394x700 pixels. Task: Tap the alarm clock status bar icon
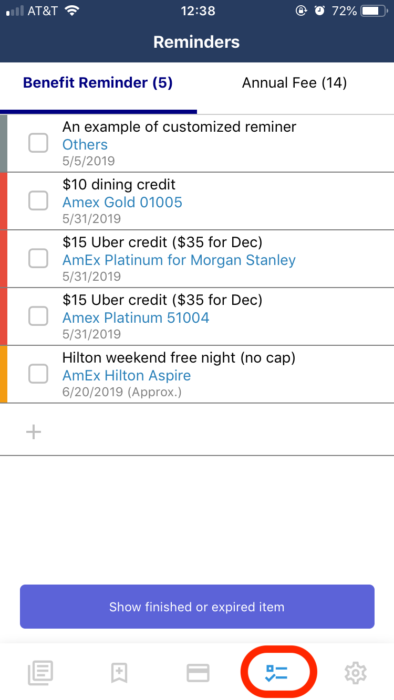319,11
